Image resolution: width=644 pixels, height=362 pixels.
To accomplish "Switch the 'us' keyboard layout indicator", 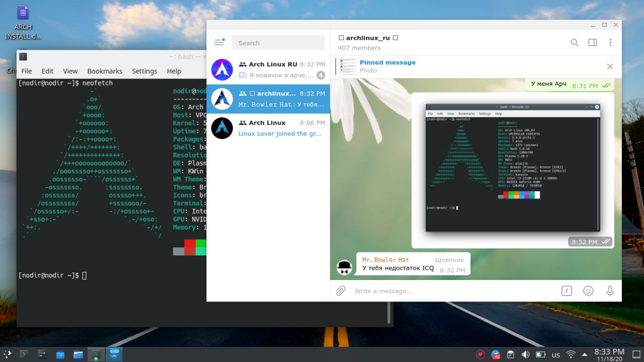I will (556, 355).
